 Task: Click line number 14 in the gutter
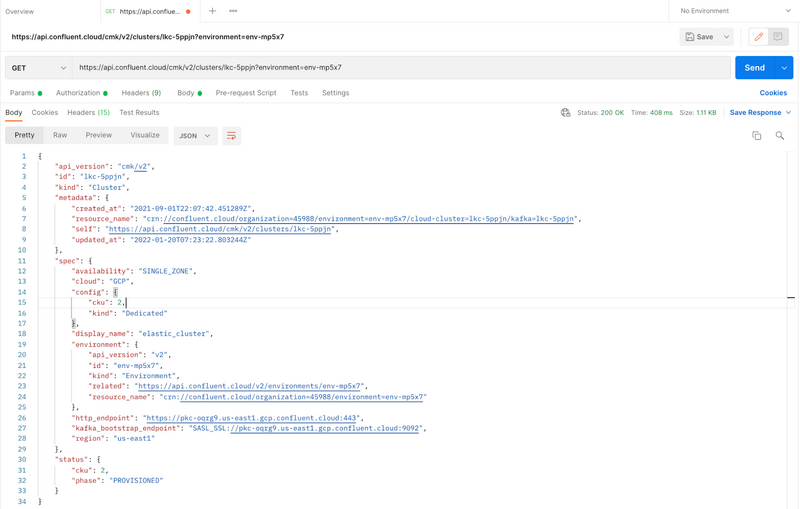pos(22,292)
